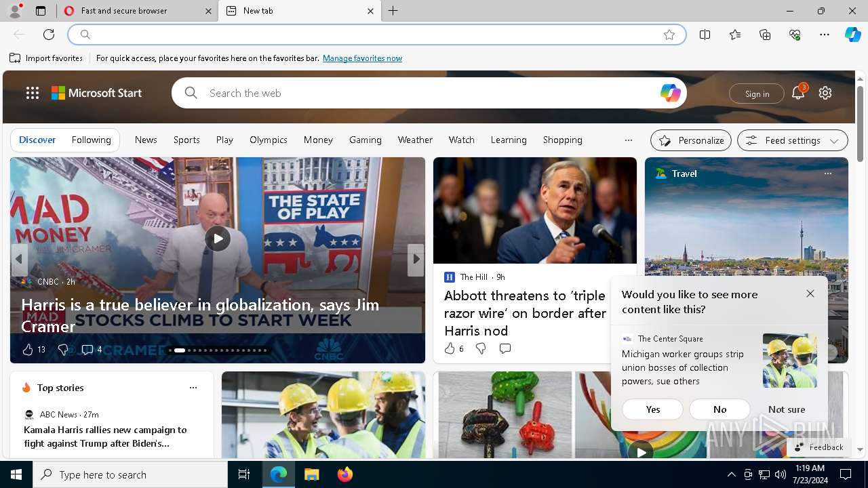
Task: Like the Jim Cramer story
Action: point(28,350)
